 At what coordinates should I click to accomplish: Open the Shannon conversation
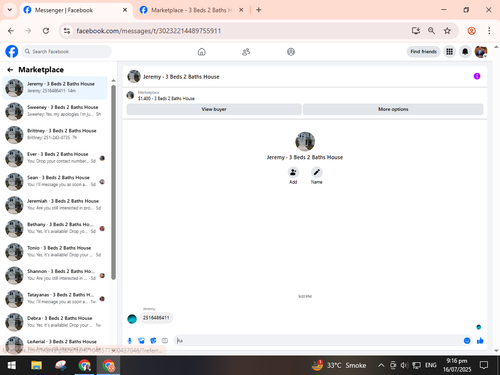[x=55, y=275]
